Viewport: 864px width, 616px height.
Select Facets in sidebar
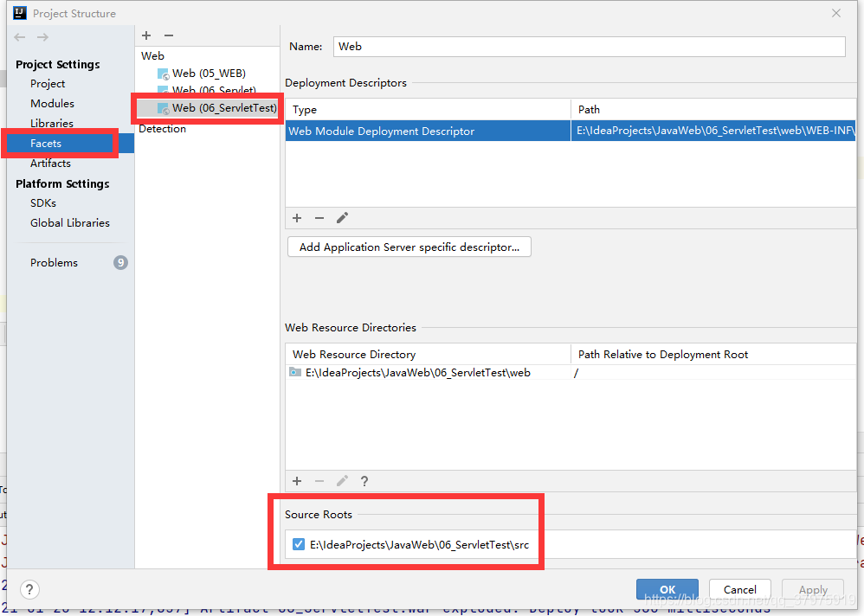pyautogui.click(x=70, y=143)
